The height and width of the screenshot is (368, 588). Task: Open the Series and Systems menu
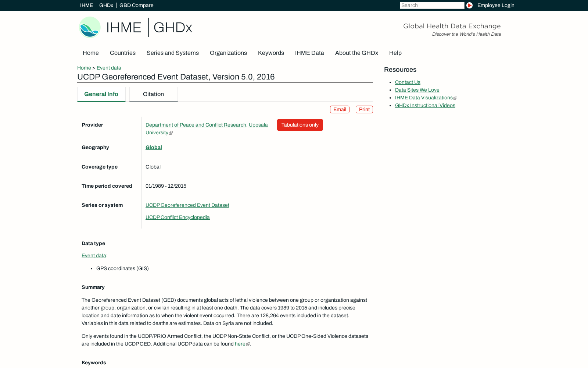(x=173, y=53)
